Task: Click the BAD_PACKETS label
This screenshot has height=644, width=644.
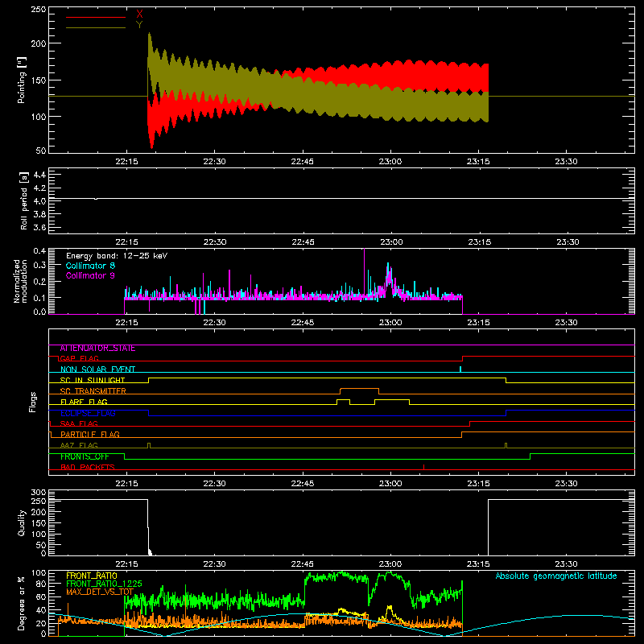Action: click(x=88, y=467)
